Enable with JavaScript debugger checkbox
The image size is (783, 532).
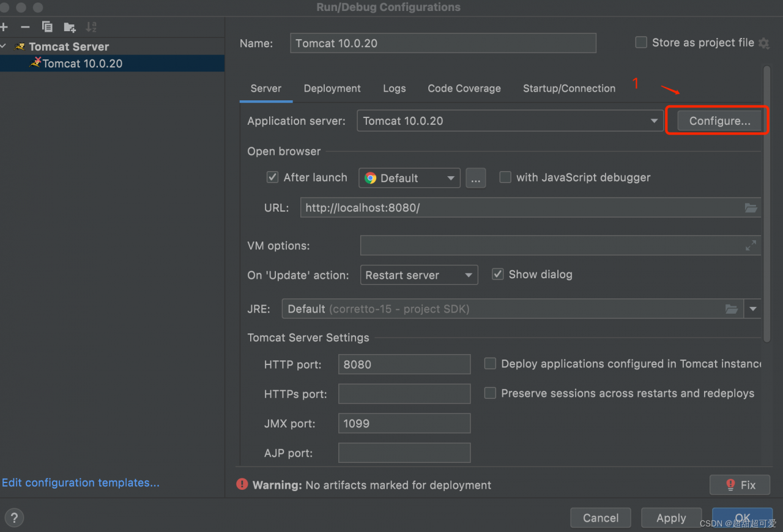coord(505,177)
